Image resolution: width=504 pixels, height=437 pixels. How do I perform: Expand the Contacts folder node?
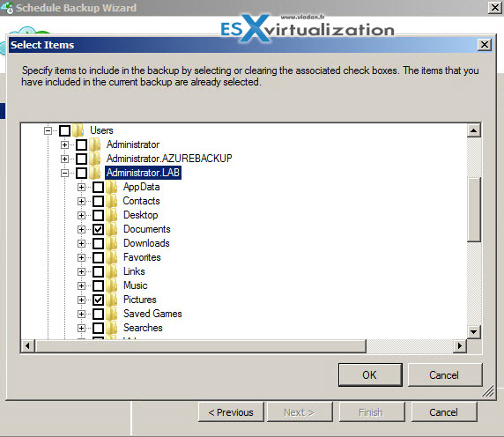81,201
